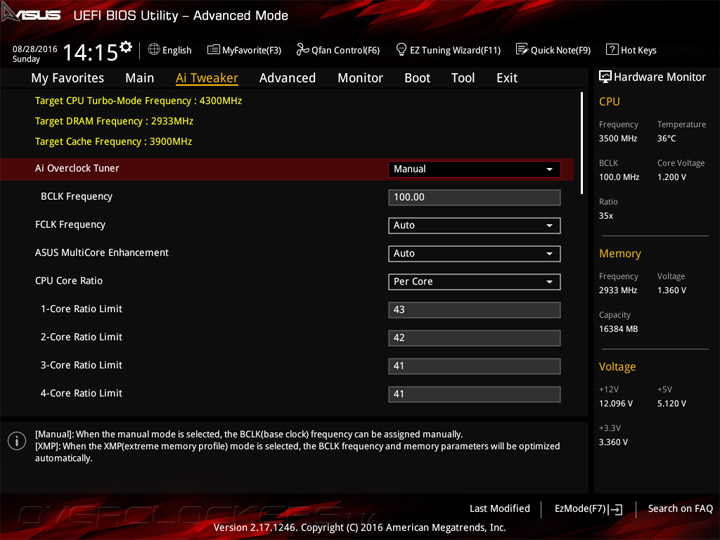
Task: Switch to EzMode(F7)
Action: tap(588, 509)
